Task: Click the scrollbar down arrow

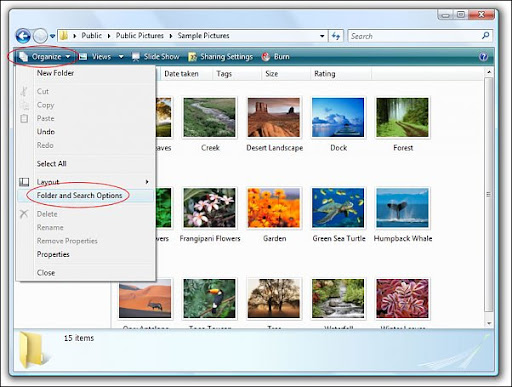Action: 489,323
